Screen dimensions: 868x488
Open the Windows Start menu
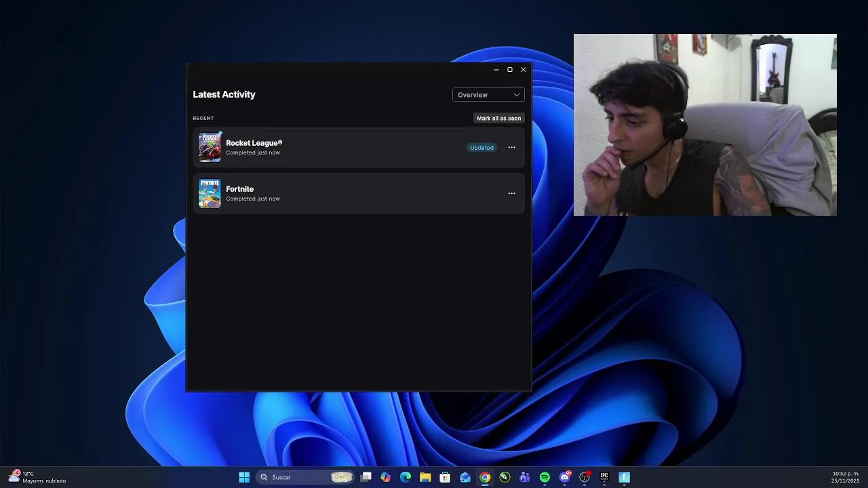pos(244,477)
